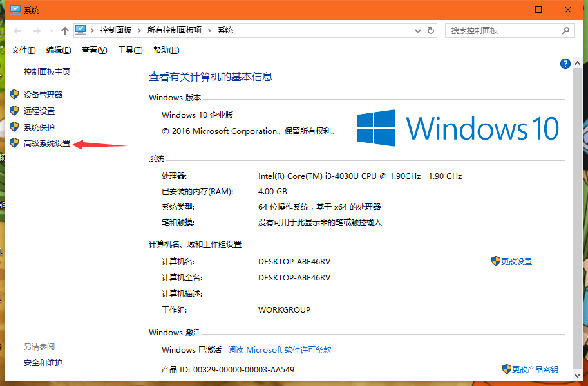588x386 pixels.
Task: Refresh the System page
Action: (x=430, y=31)
